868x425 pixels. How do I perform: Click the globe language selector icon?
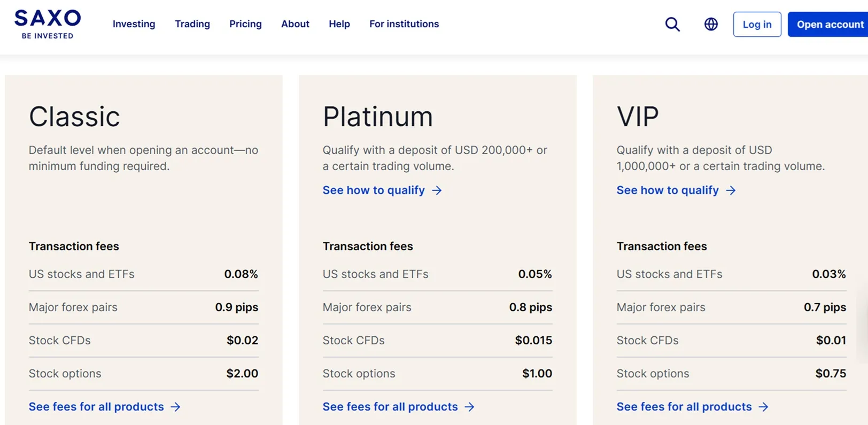(x=711, y=24)
